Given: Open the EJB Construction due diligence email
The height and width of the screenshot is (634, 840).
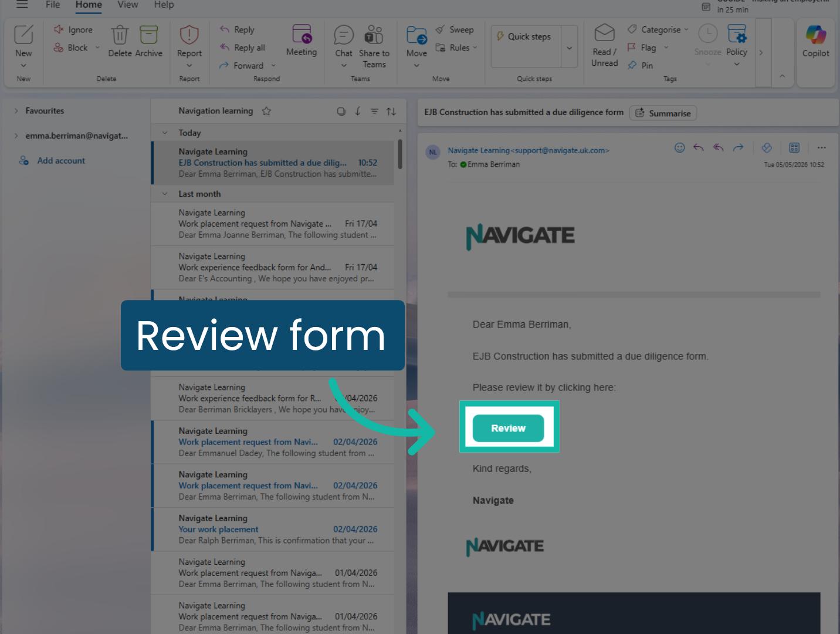Looking at the screenshot, I should [x=273, y=163].
